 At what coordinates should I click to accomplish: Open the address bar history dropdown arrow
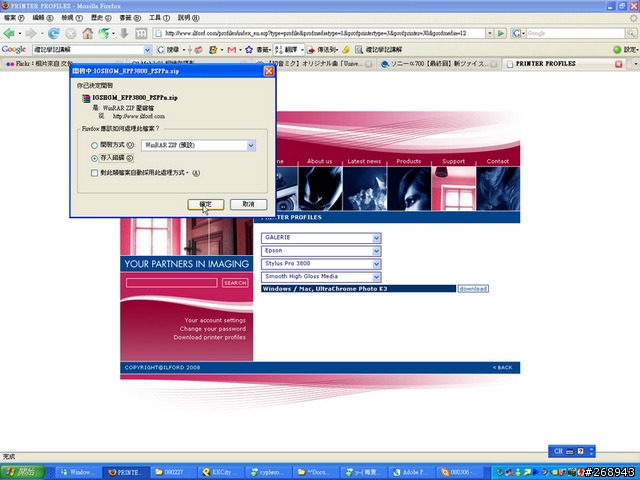[x=489, y=33]
